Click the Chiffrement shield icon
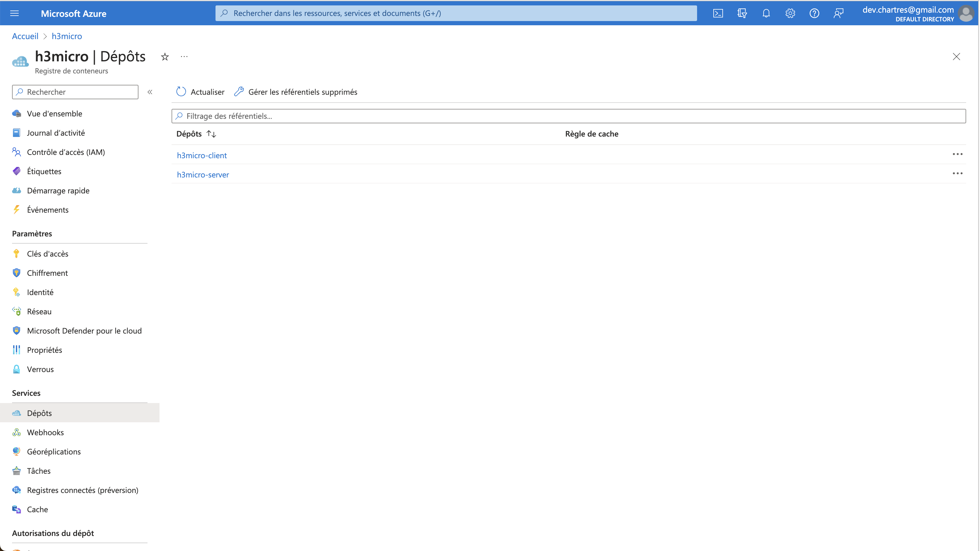Viewport: 980px width, 551px height. [16, 273]
